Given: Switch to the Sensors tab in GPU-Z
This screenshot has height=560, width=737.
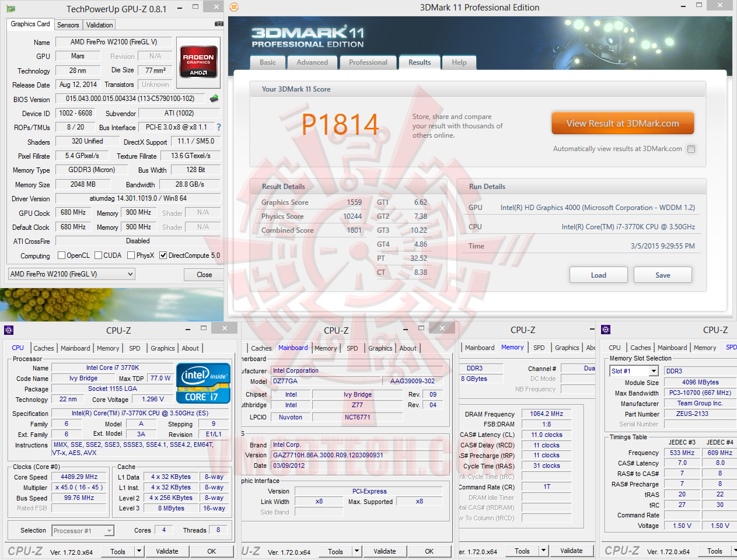Looking at the screenshot, I should pyautogui.click(x=68, y=25).
